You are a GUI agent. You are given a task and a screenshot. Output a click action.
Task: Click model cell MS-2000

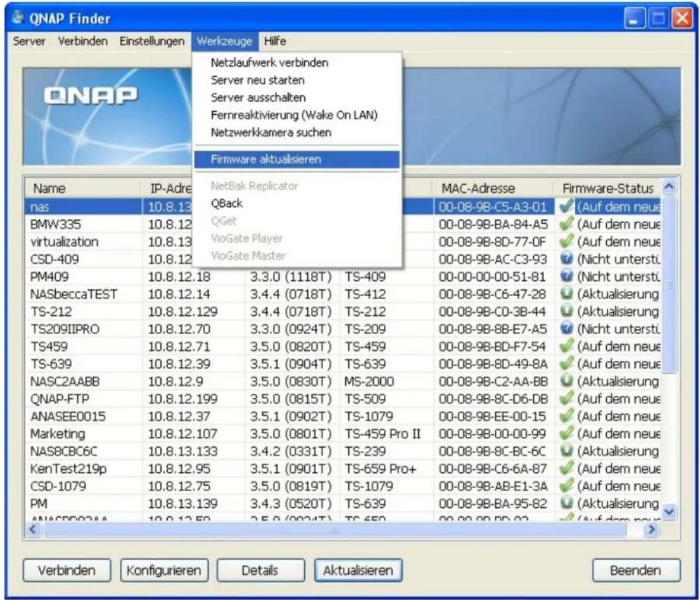[x=369, y=381]
